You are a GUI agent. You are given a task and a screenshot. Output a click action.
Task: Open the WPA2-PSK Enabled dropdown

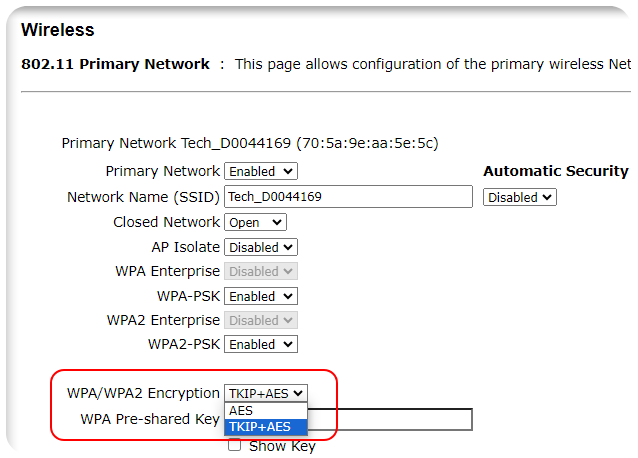(261, 344)
